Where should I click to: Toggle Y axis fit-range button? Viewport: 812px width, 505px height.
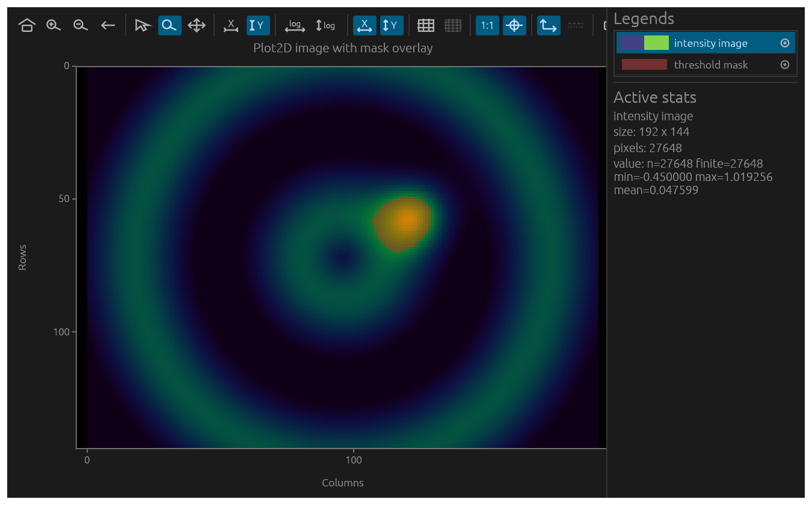(392, 25)
